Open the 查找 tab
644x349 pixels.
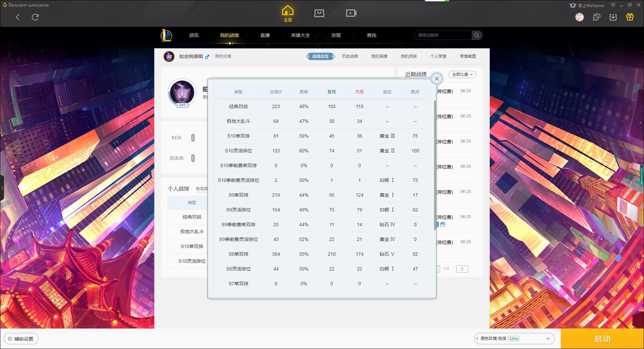(372, 35)
